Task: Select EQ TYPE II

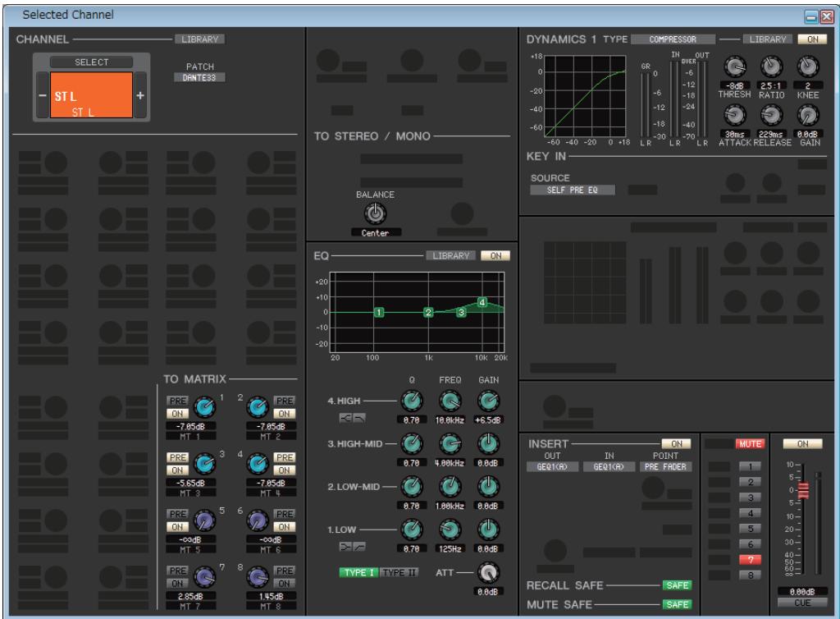Action: click(399, 572)
